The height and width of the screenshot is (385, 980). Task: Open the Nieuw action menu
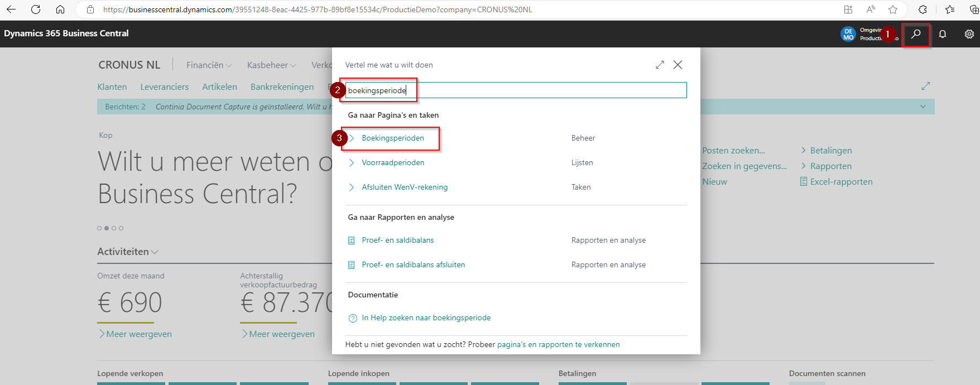(x=715, y=182)
